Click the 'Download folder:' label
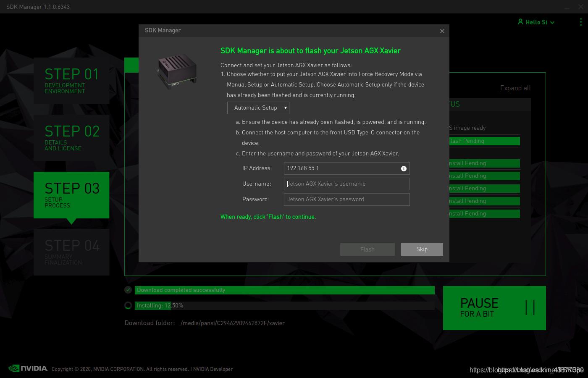This screenshot has width=588, height=378. (x=150, y=323)
